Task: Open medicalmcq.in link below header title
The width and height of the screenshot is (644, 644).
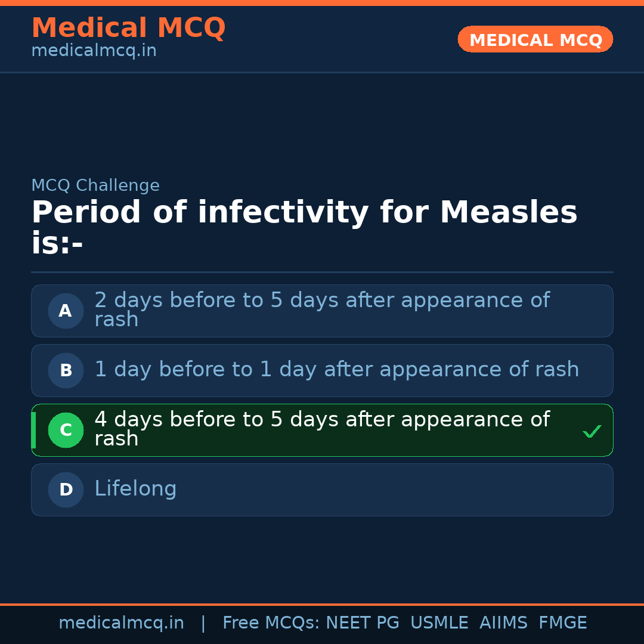Action: [94, 51]
